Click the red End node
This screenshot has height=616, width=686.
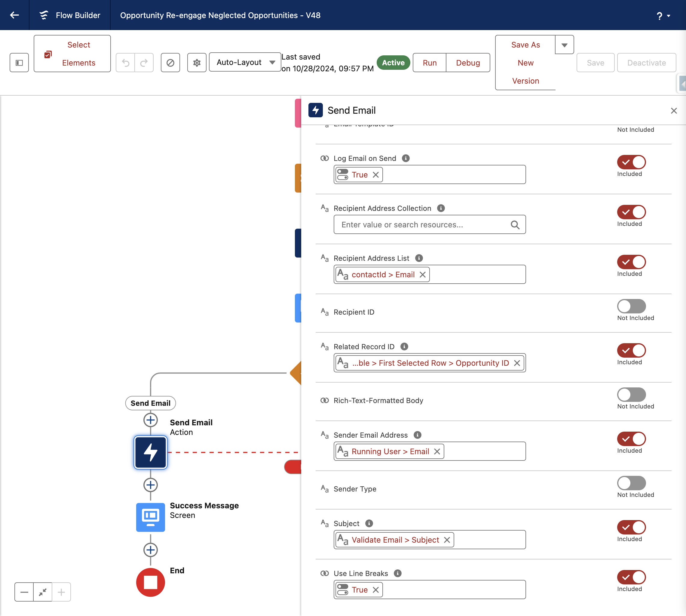pyautogui.click(x=151, y=582)
